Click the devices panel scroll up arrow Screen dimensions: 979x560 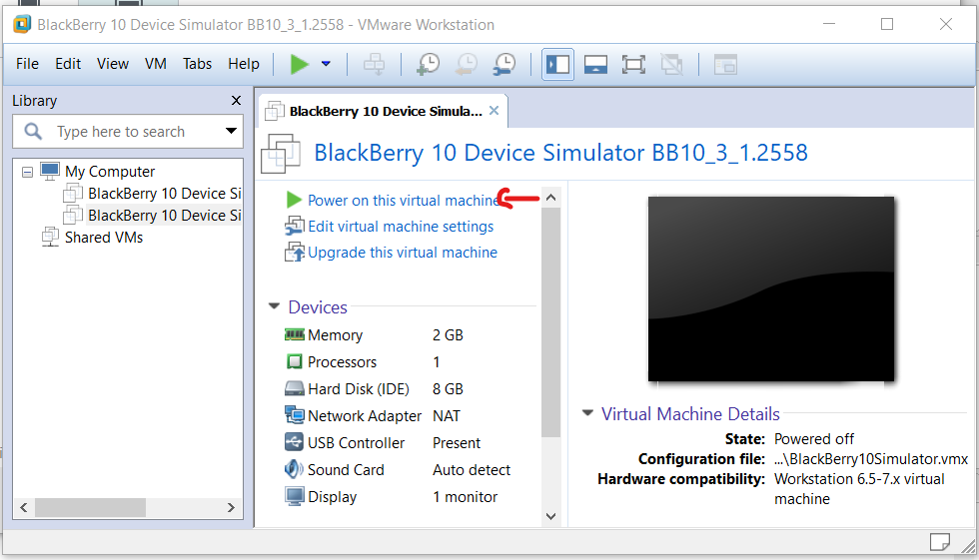(x=550, y=198)
